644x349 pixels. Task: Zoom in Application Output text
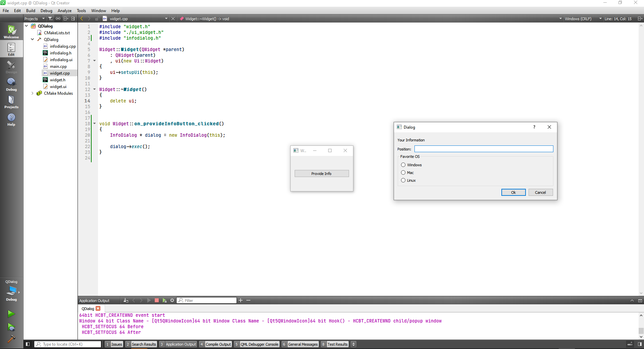click(x=241, y=300)
